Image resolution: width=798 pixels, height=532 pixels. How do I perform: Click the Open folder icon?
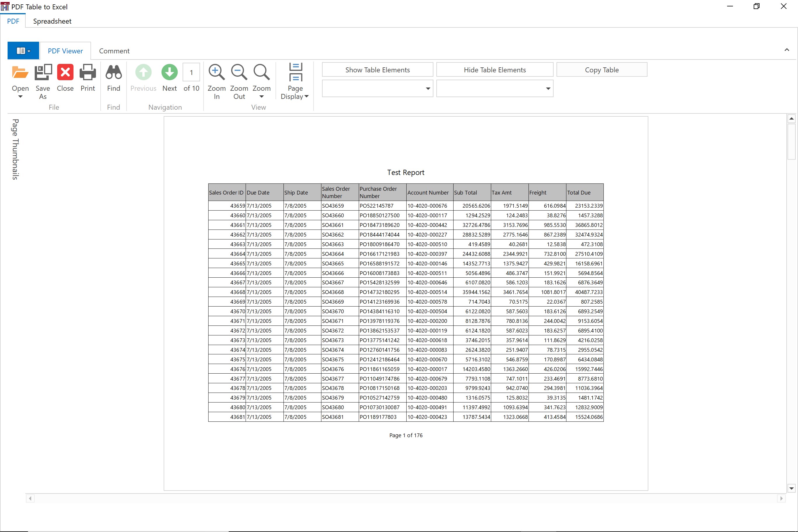coord(20,73)
